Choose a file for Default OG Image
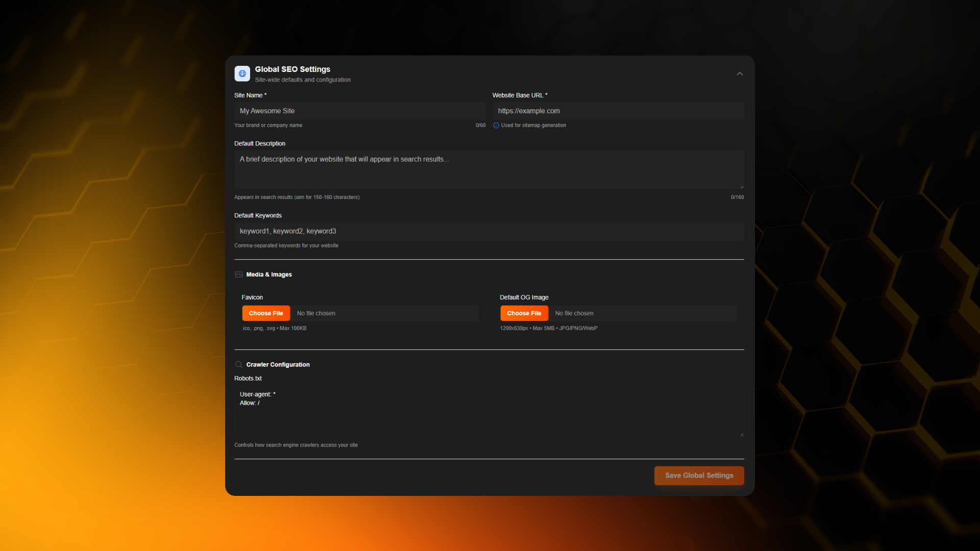Viewport: 980px width, 551px height. coord(524,313)
